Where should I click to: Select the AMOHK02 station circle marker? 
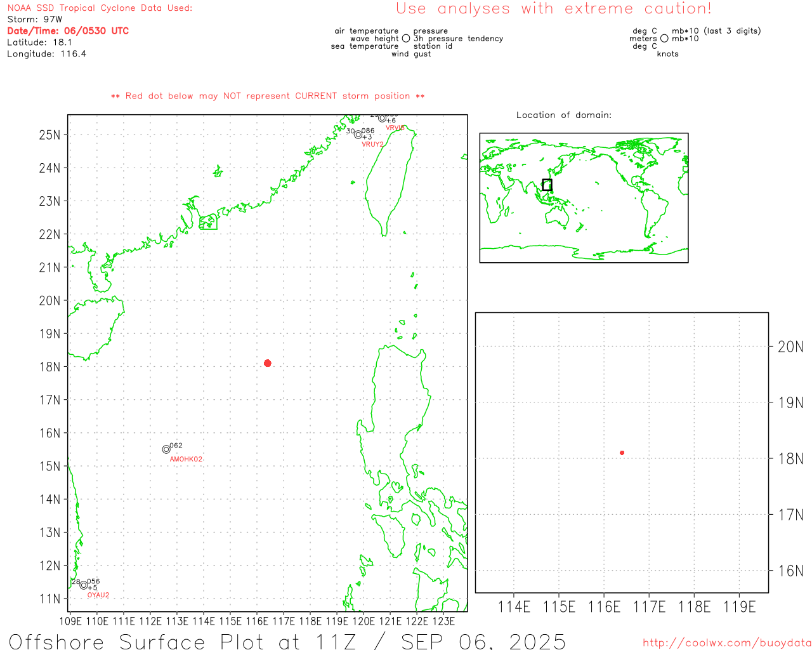pos(166,449)
